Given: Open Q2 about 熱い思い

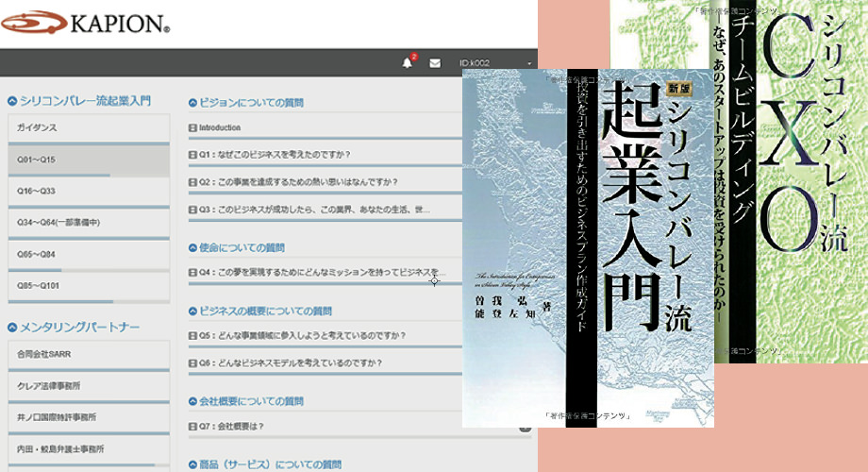Looking at the screenshot, I should (x=298, y=181).
